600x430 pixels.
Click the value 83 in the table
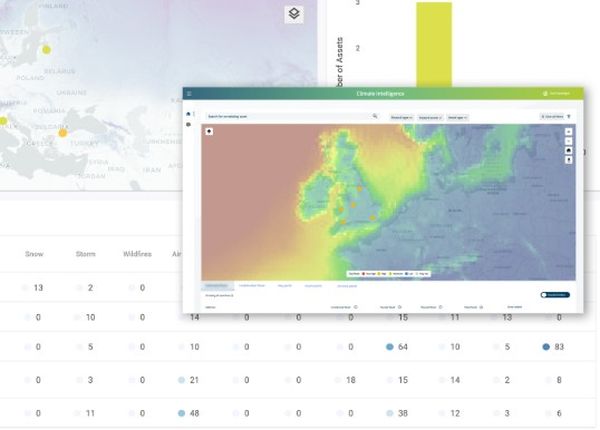pos(559,347)
